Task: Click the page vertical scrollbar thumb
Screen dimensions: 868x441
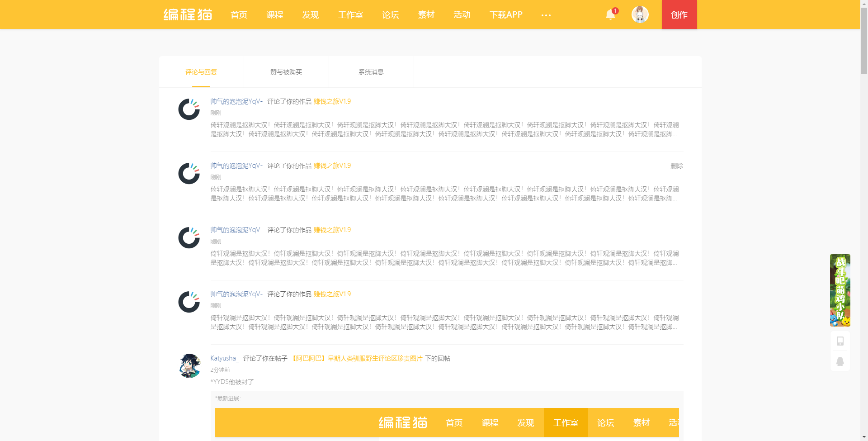Action: point(864,41)
